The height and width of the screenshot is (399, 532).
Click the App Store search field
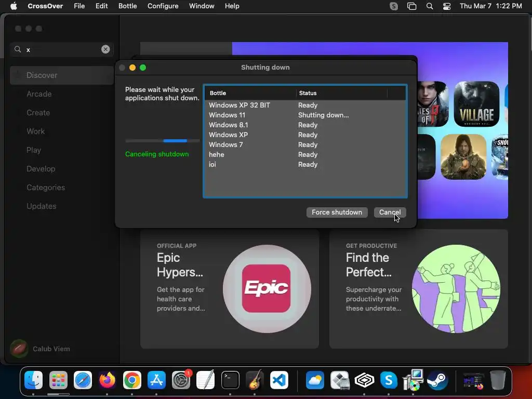[62, 49]
